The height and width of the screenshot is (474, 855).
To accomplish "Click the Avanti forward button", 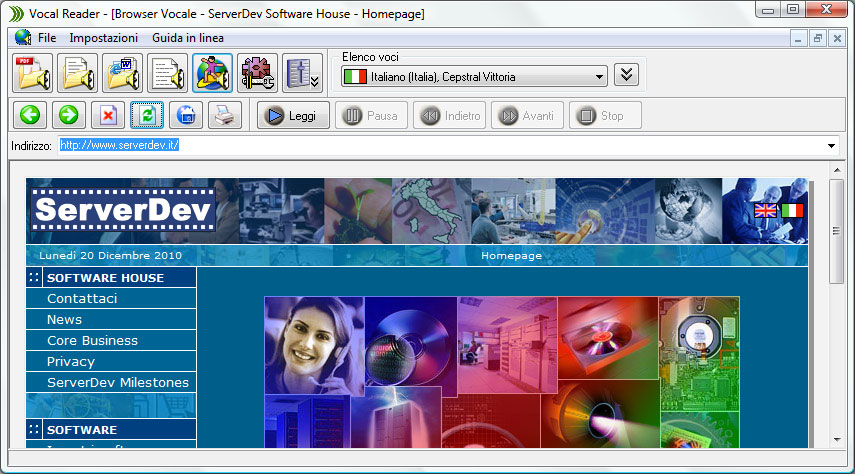I will coord(527,116).
